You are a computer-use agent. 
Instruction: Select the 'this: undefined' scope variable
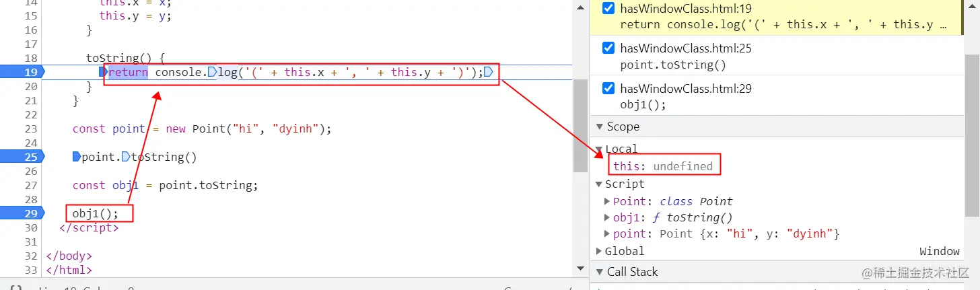tap(662, 166)
